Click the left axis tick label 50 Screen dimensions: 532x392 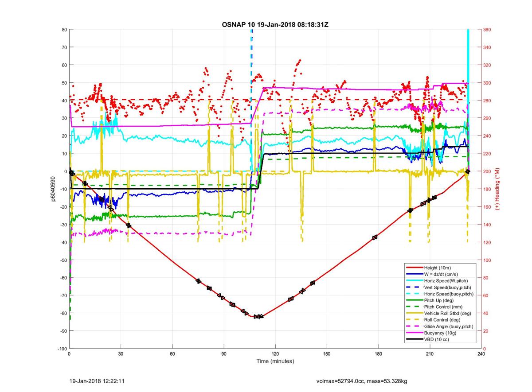pyautogui.click(x=64, y=83)
